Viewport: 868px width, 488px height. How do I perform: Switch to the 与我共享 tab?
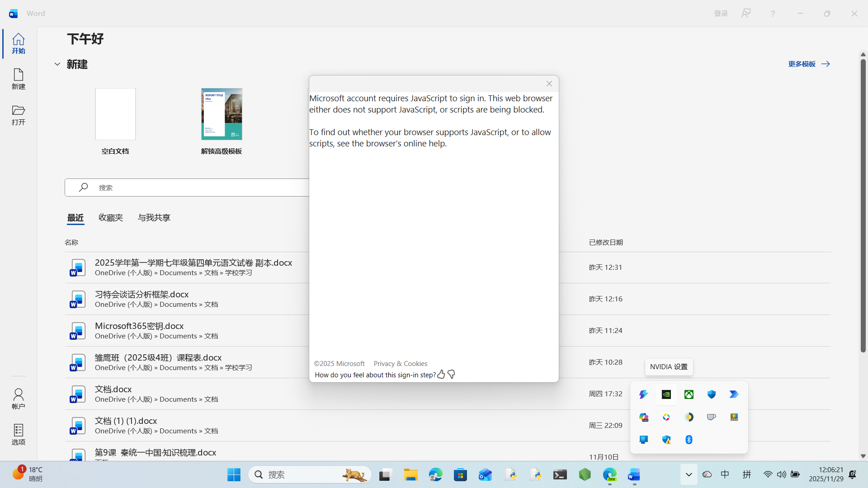154,217
